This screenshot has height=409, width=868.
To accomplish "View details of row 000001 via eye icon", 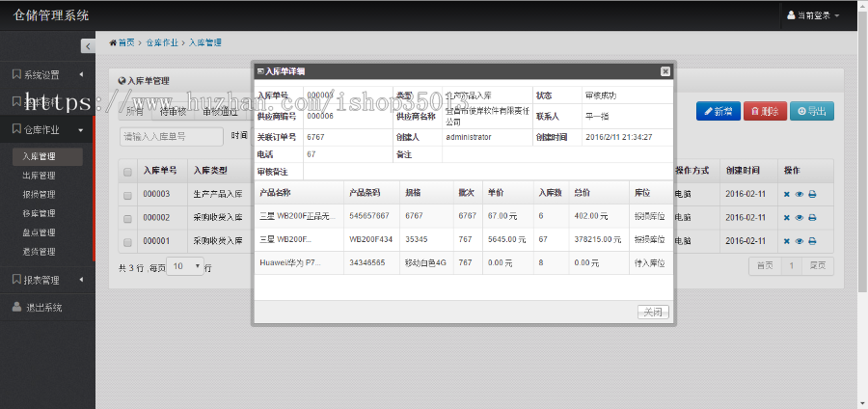I will click(800, 241).
